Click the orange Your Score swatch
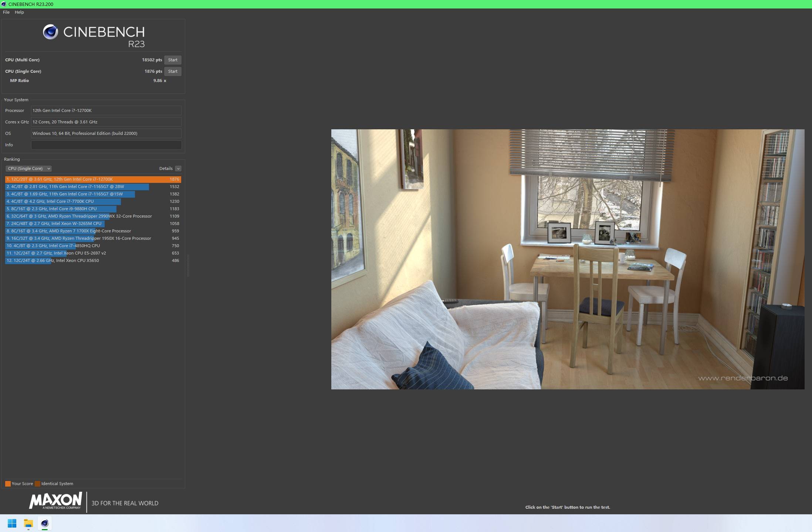Viewport: 812px width, 532px height. click(8, 484)
